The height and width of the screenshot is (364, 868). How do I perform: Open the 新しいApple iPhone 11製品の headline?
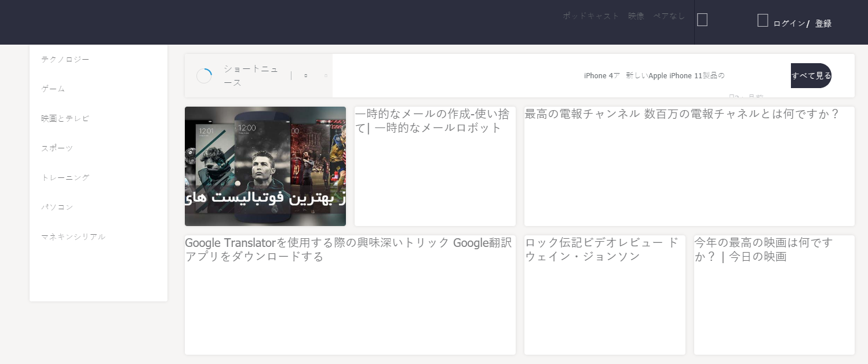click(675, 75)
